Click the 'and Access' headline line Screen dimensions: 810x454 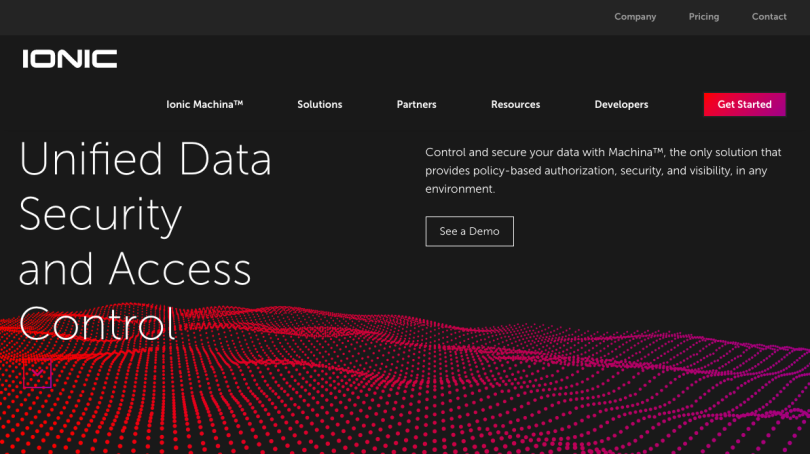pyautogui.click(x=135, y=269)
